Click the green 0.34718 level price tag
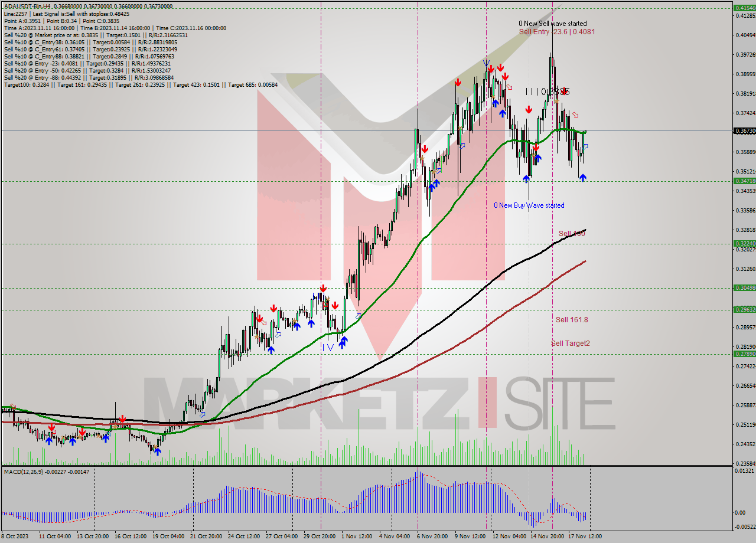 [745, 181]
